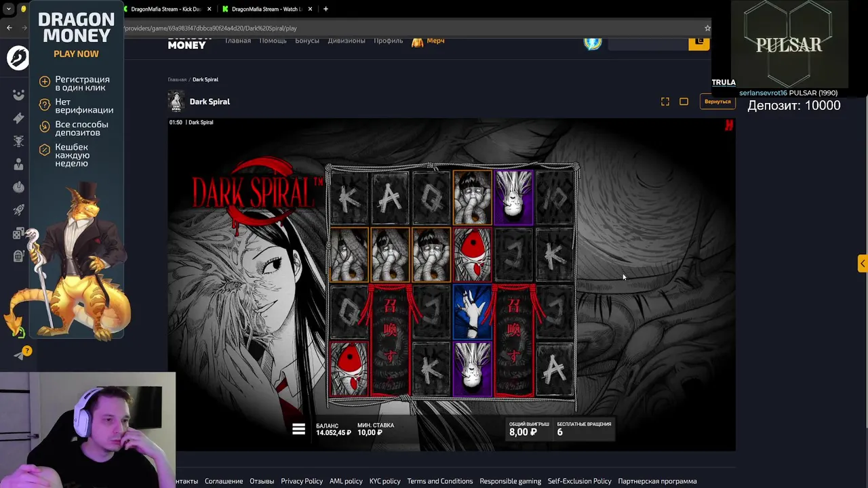
Task: Open Terms and Conditions footer link
Action: coord(440,481)
